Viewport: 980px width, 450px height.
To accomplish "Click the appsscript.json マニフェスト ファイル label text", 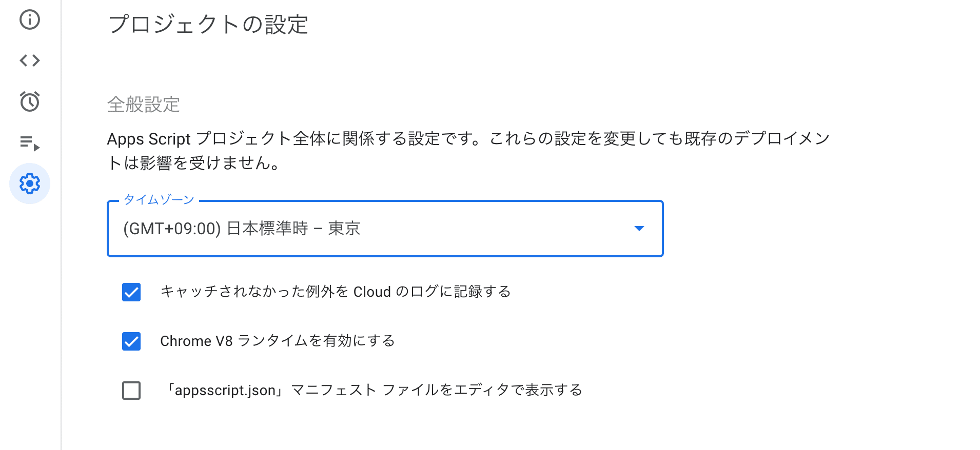I will pos(373,391).
